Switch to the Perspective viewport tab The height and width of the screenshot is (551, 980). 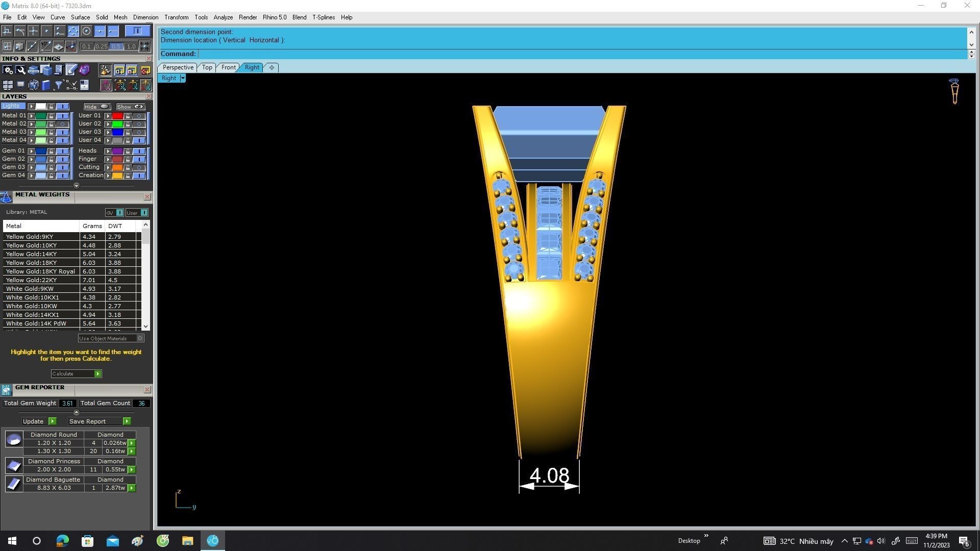pos(178,67)
